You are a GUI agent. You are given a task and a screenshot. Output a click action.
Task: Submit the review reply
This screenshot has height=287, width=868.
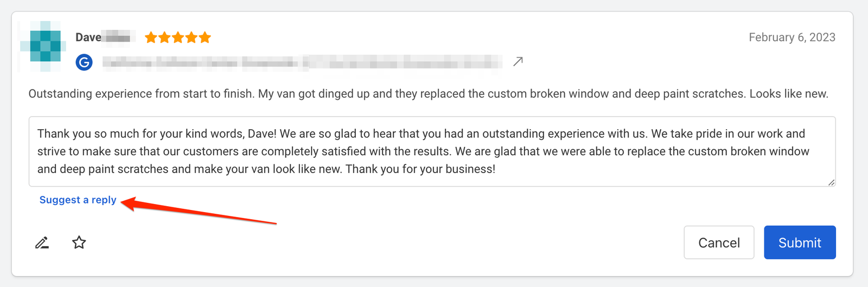pos(800,243)
